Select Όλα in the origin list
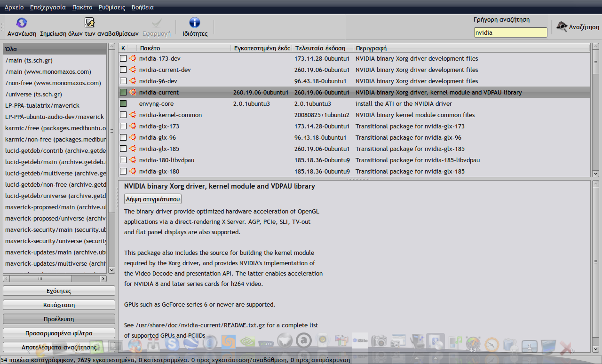 coord(55,49)
